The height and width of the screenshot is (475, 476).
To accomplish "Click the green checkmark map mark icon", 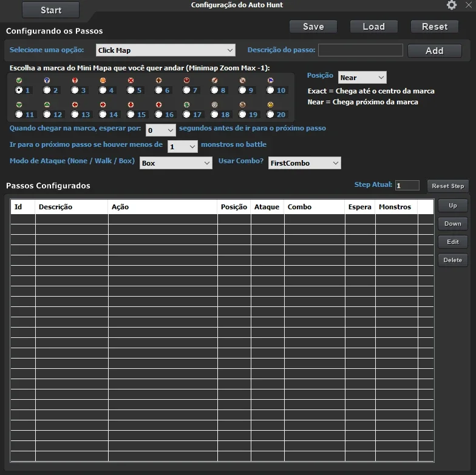I will [x=19, y=80].
